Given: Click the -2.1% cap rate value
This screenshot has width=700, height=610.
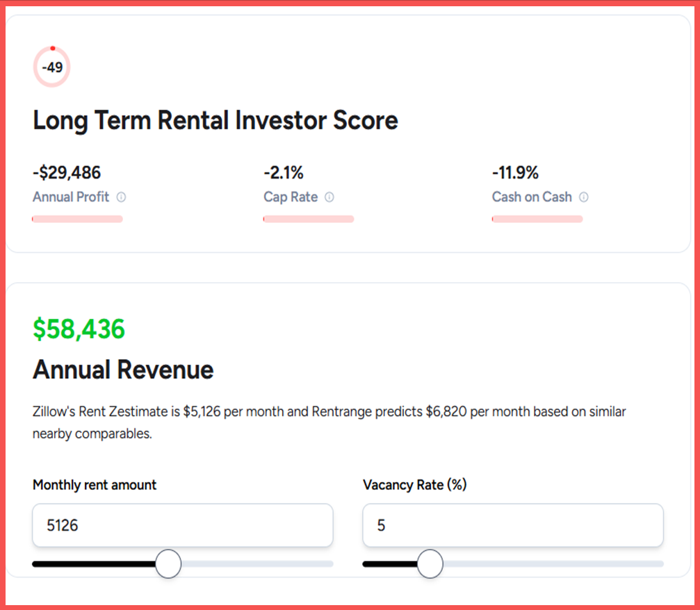Looking at the screenshot, I should pos(284,173).
